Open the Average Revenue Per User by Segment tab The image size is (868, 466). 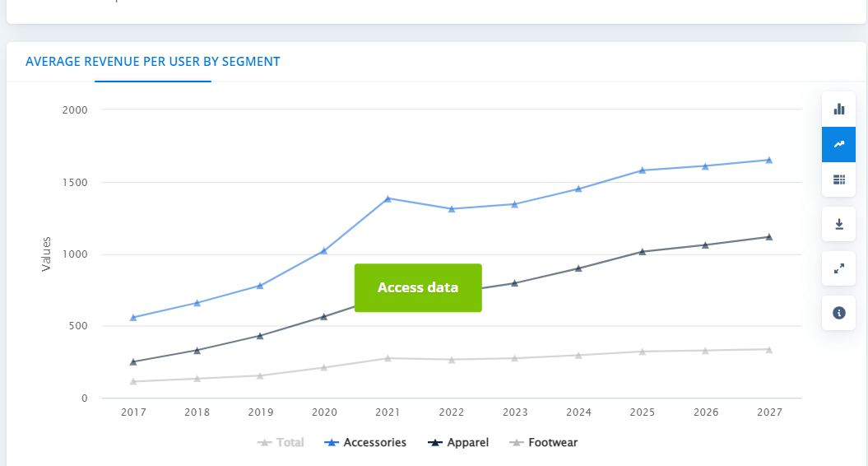point(153,62)
